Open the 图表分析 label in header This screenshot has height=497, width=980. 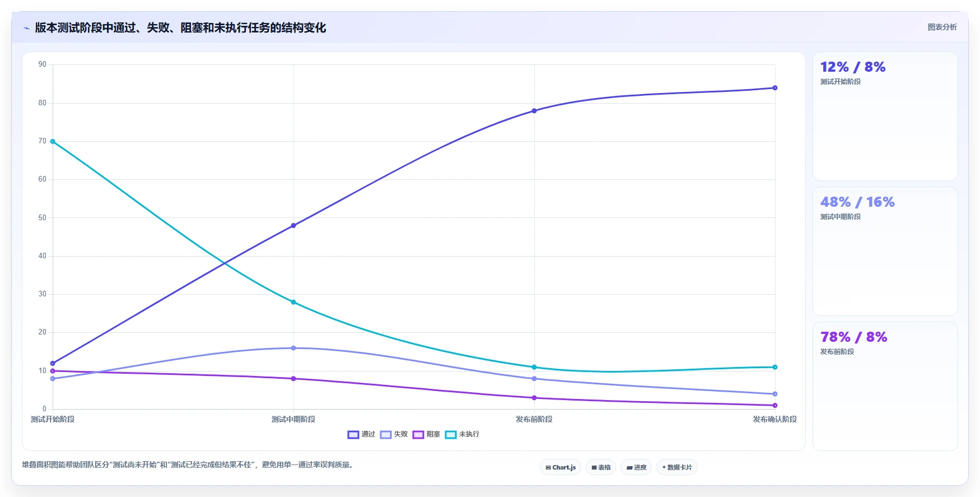942,27
